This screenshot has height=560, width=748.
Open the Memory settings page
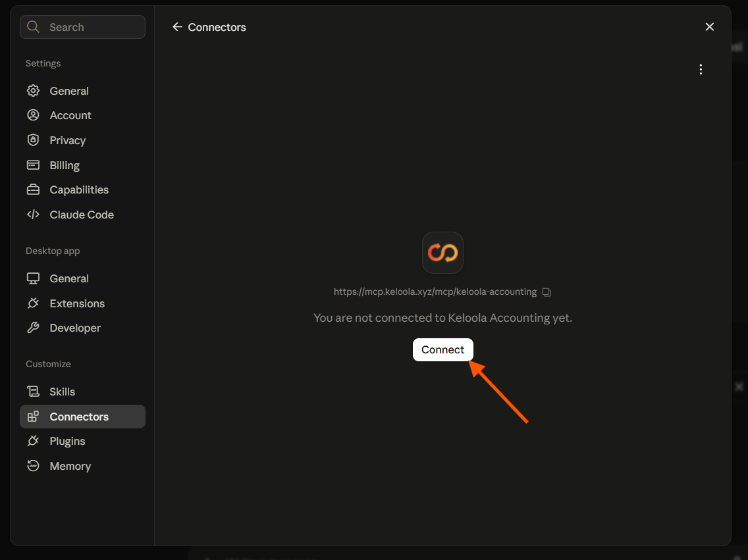[82, 466]
